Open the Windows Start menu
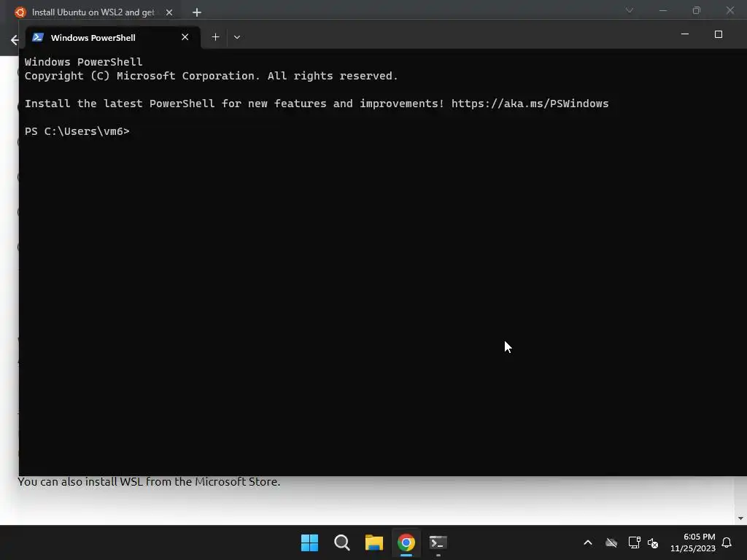Image resolution: width=747 pixels, height=560 pixels. point(309,542)
